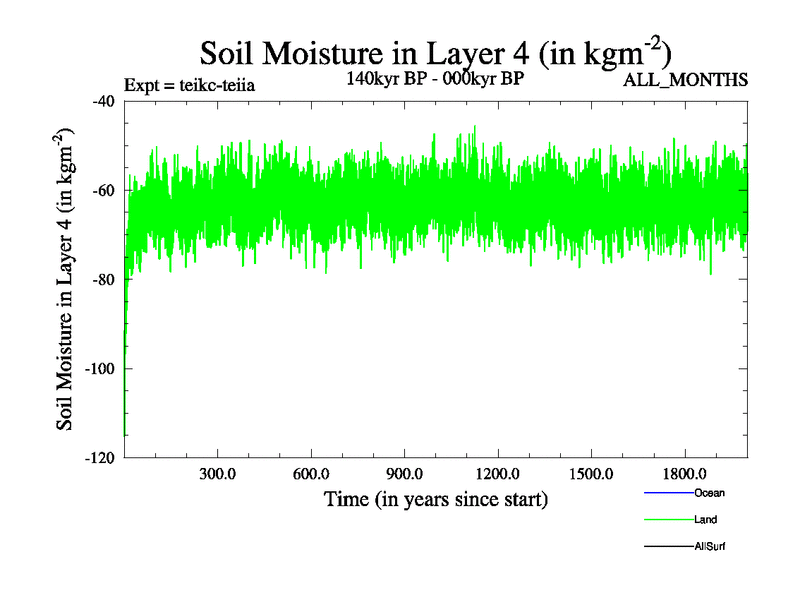Click the Expt = teikc-teiia label
The image size is (800, 600).
point(189,85)
